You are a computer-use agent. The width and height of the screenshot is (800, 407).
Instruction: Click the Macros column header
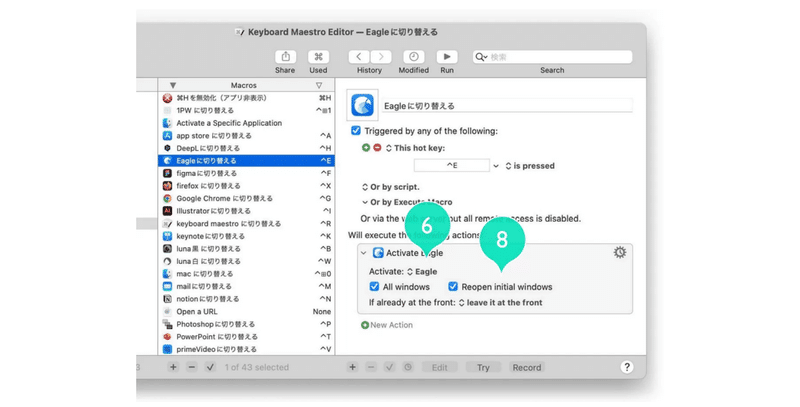tap(244, 85)
